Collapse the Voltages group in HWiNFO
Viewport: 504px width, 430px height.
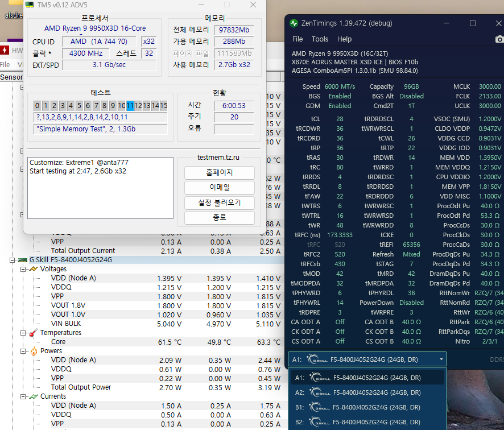point(23,269)
